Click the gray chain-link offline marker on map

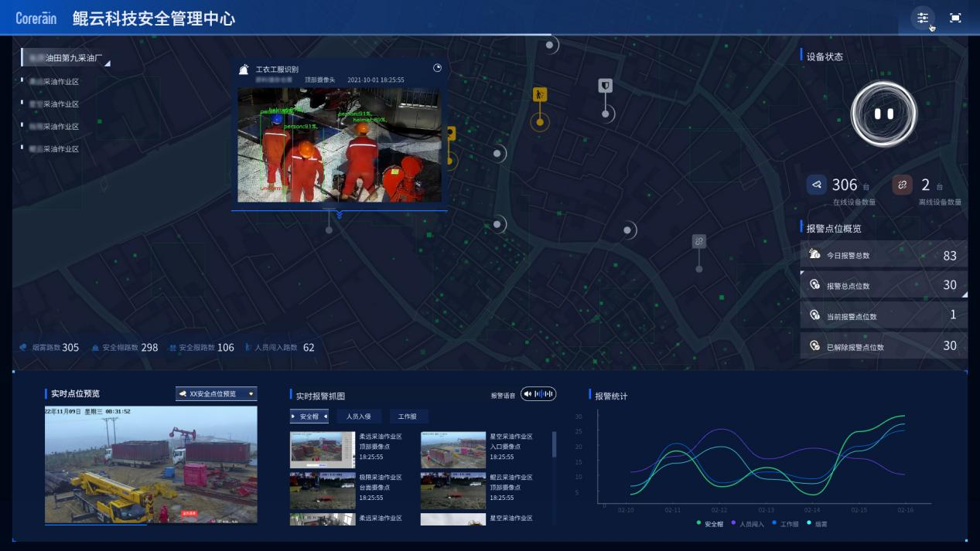click(699, 242)
